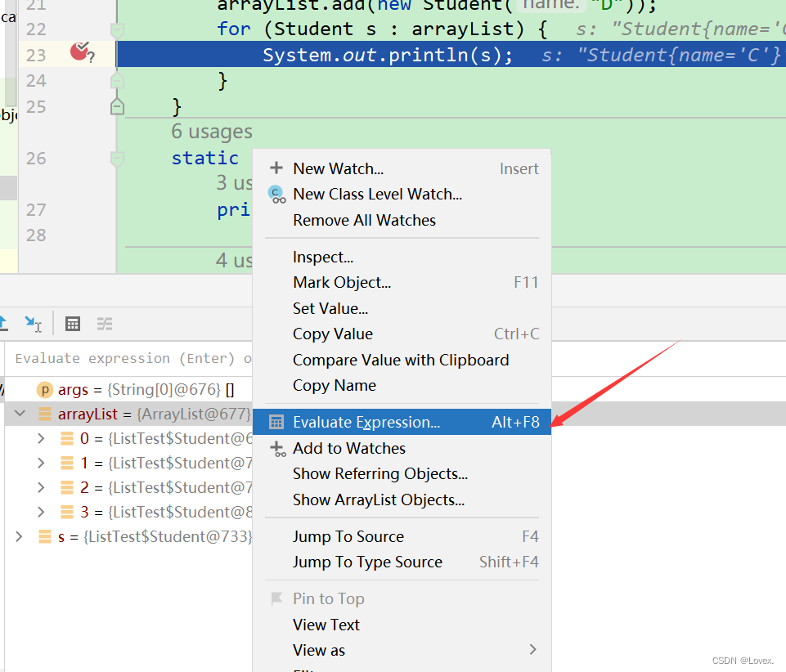Click fold end marker on line 25

pyautogui.click(x=117, y=106)
